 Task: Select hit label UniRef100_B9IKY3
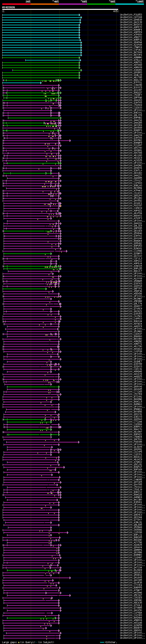tap(131, 25)
